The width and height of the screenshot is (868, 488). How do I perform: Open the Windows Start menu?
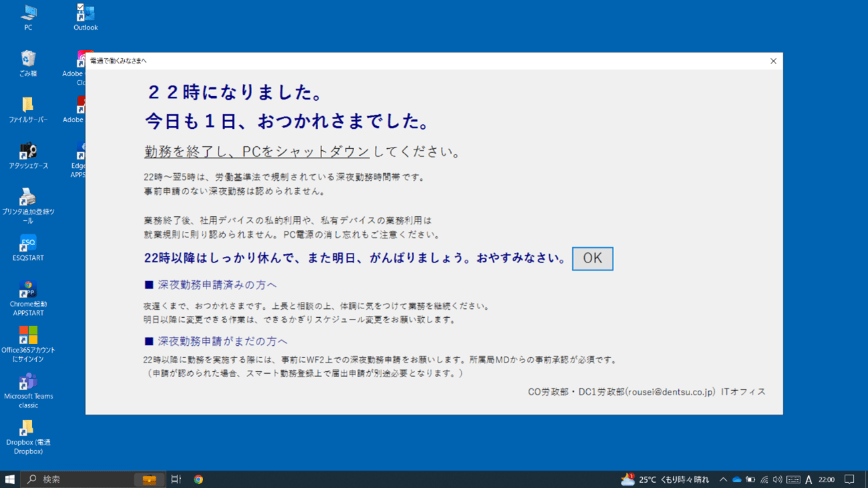[10, 479]
